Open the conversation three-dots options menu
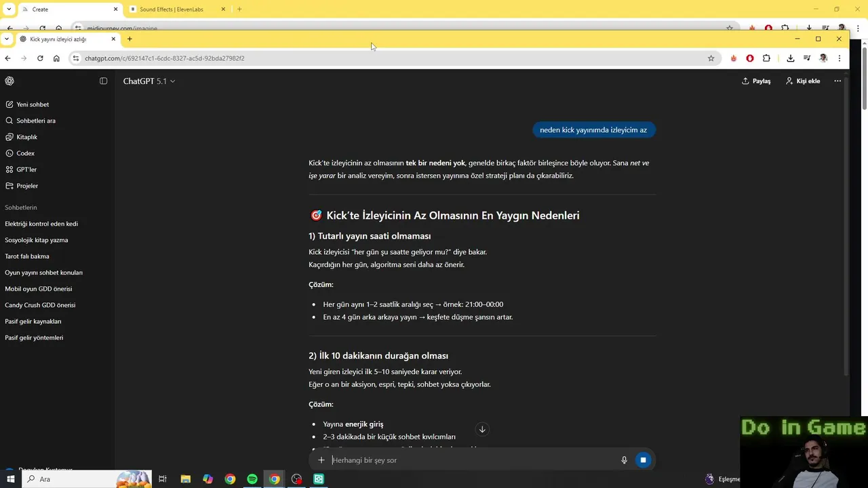This screenshot has height=488, width=868. (x=837, y=81)
